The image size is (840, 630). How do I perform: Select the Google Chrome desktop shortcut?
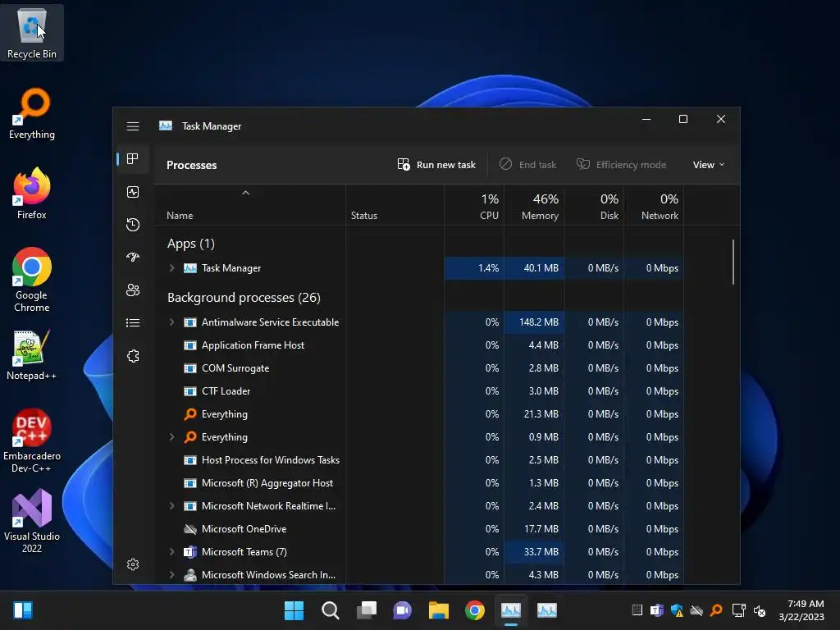pyautogui.click(x=32, y=280)
